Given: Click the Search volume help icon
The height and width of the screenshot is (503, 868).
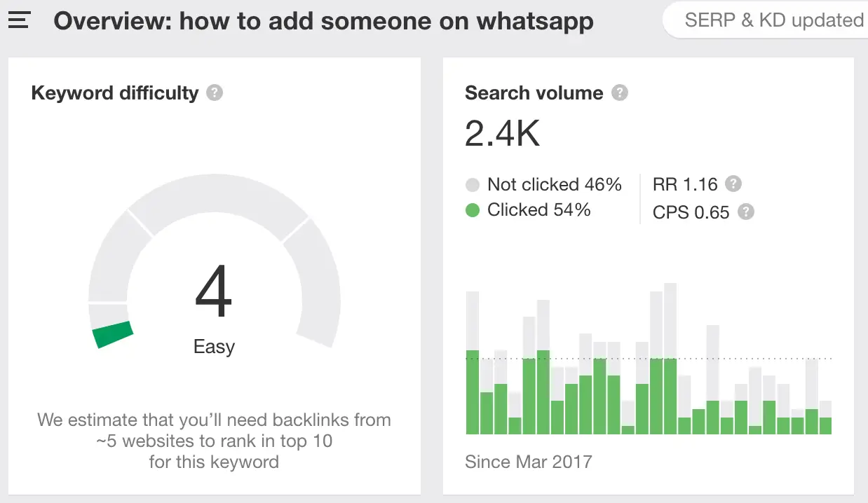Looking at the screenshot, I should pos(620,92).
